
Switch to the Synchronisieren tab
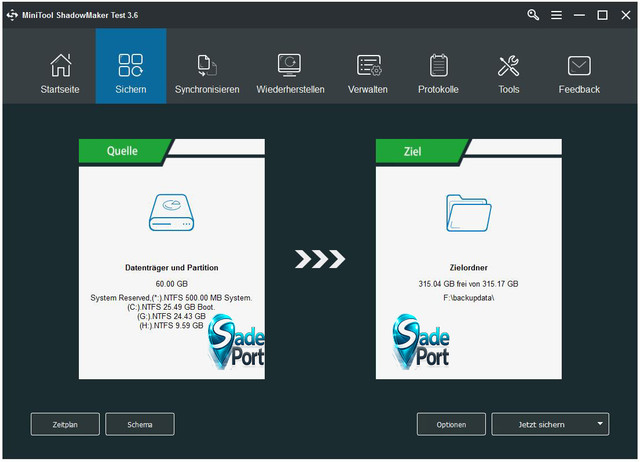(x=207, y=73)
